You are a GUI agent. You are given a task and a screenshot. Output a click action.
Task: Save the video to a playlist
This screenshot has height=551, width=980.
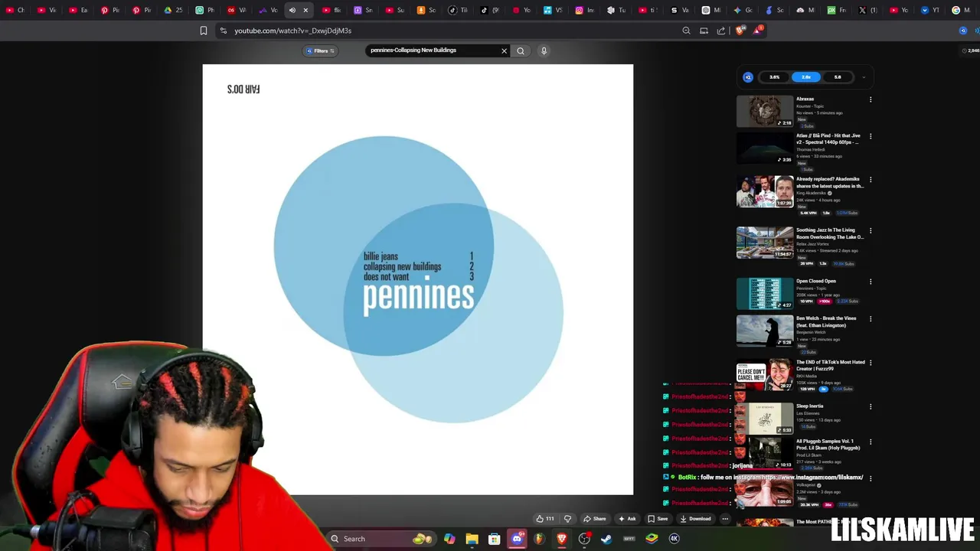point(658,519)
